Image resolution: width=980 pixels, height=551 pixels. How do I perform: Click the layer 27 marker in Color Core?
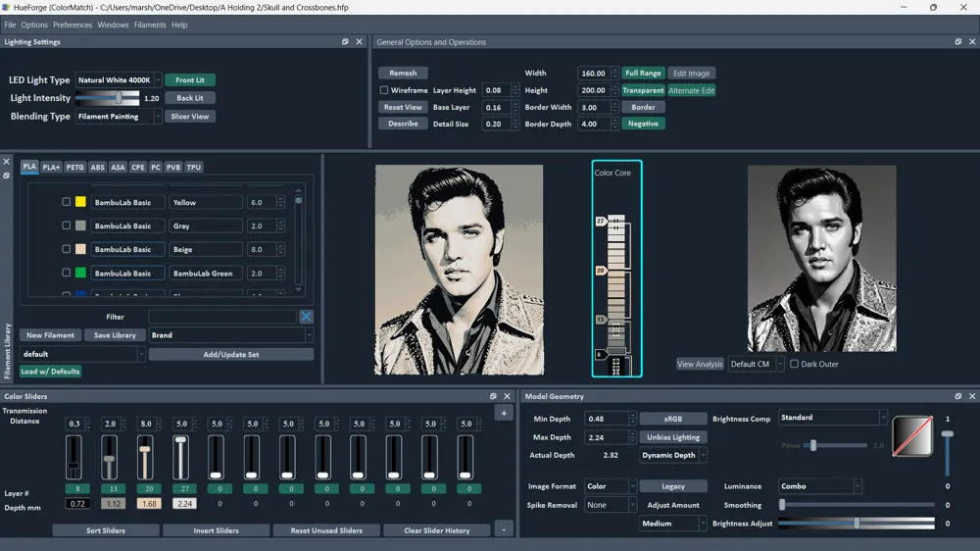pos(601,222)
